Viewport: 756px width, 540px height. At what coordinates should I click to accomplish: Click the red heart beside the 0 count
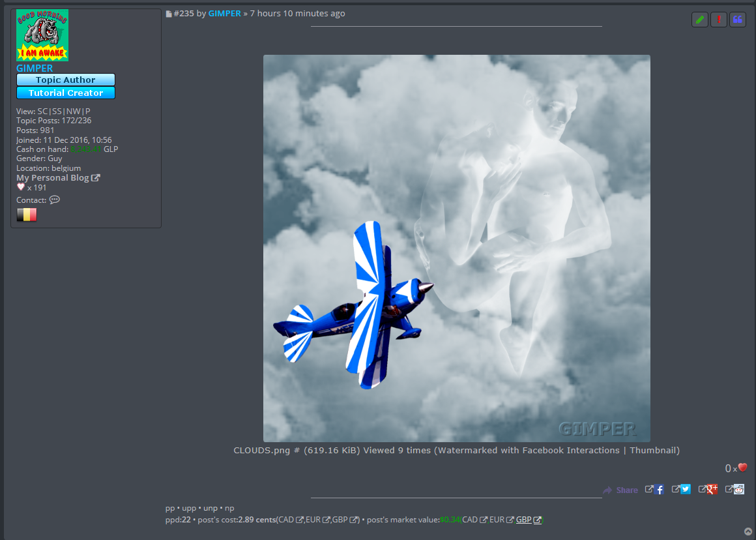point(742,467)
